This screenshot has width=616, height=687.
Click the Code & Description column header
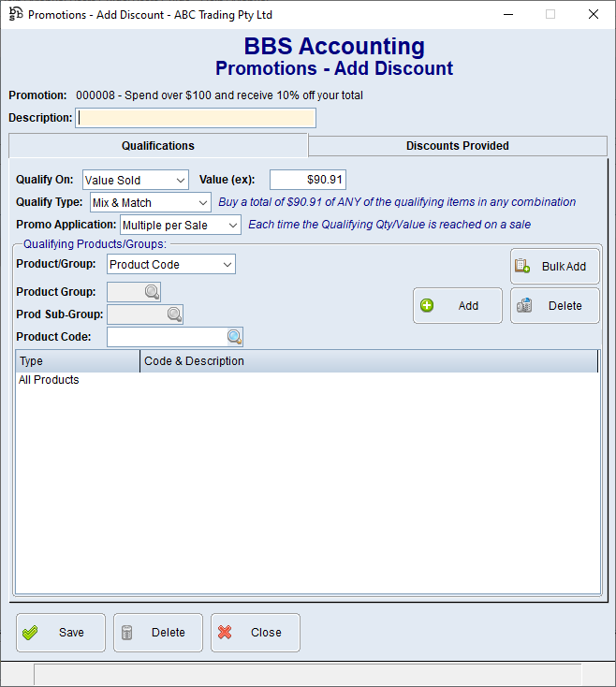point(369,361)
